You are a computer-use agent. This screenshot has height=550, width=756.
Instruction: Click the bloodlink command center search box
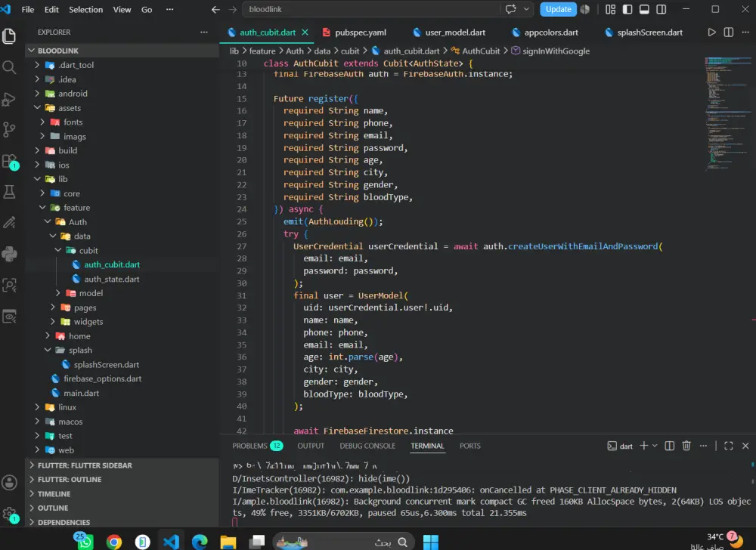(x=372, y=9)
